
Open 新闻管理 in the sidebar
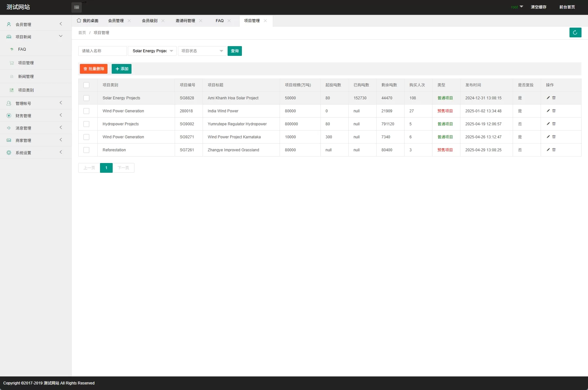26,77
